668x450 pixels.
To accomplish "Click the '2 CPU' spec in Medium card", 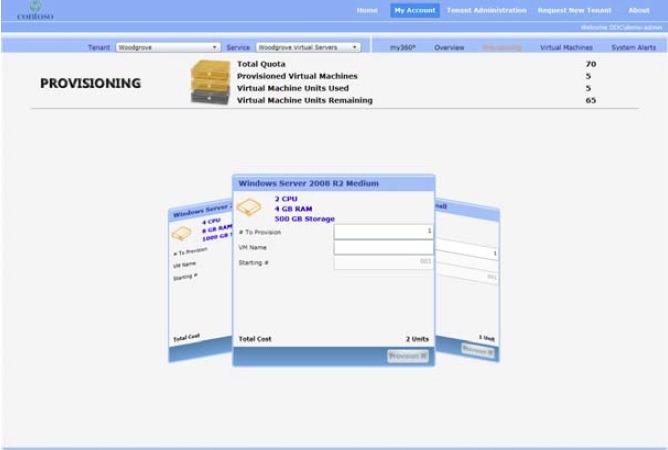I will [286, 199].
